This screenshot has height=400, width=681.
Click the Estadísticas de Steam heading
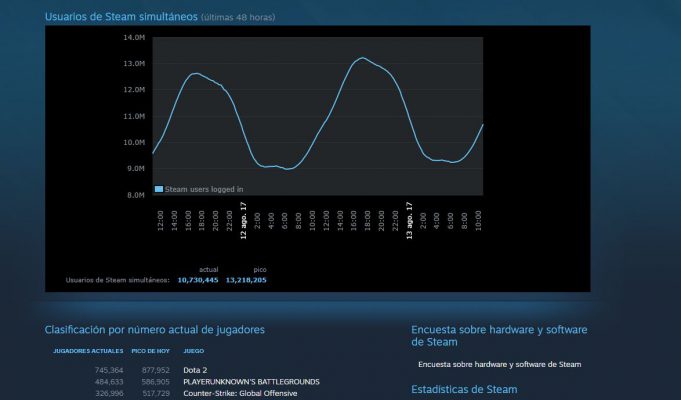[x=464, y=388]
